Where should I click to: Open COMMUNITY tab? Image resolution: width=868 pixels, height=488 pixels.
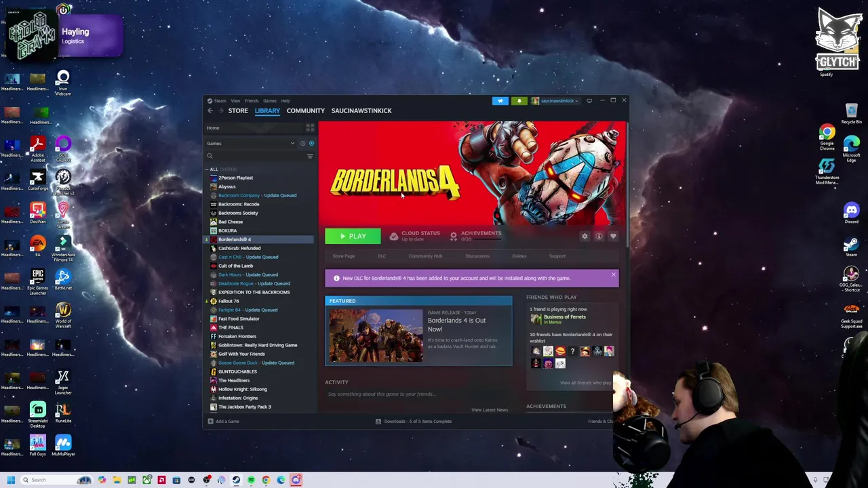coord(306,110)
